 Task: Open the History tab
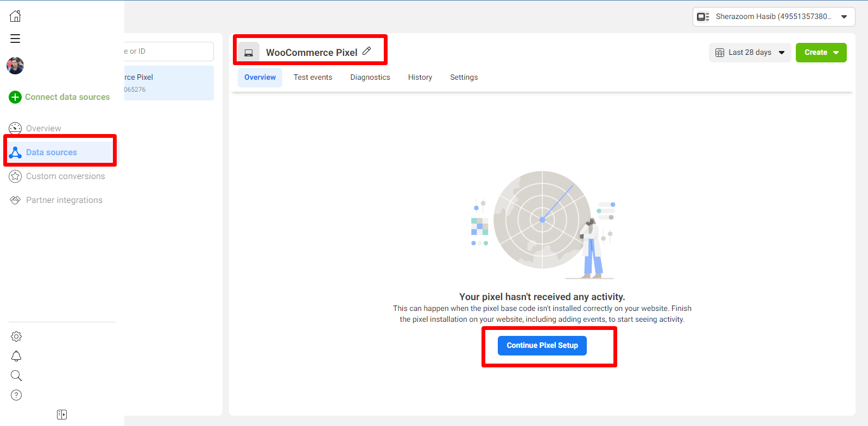(420, 78)
